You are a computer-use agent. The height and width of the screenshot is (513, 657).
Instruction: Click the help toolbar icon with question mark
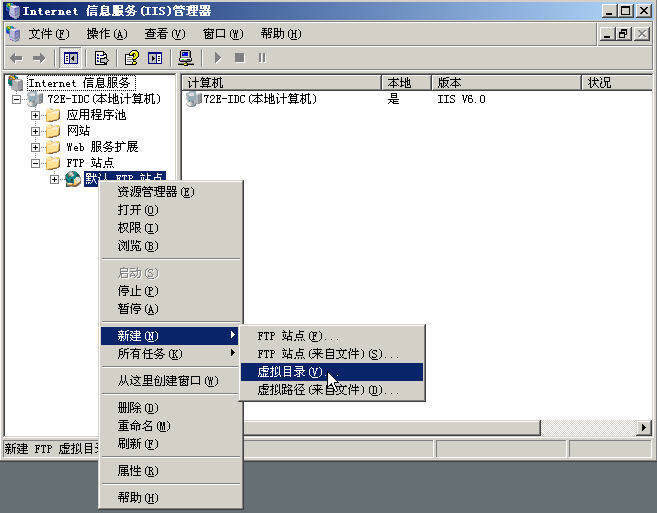coord(131,58)
